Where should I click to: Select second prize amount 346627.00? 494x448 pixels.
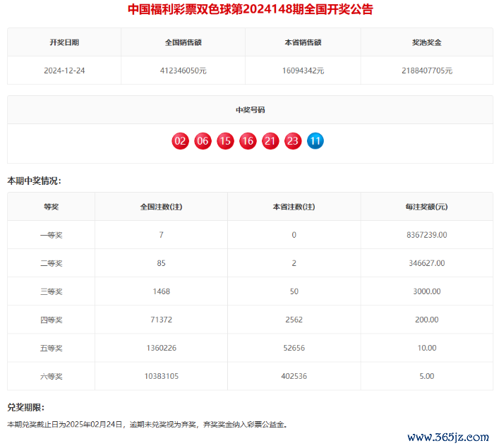[426, 263]
